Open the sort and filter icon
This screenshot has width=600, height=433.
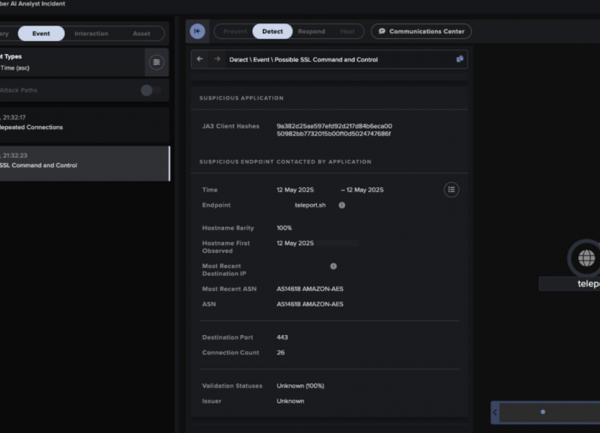click(157, 62)
